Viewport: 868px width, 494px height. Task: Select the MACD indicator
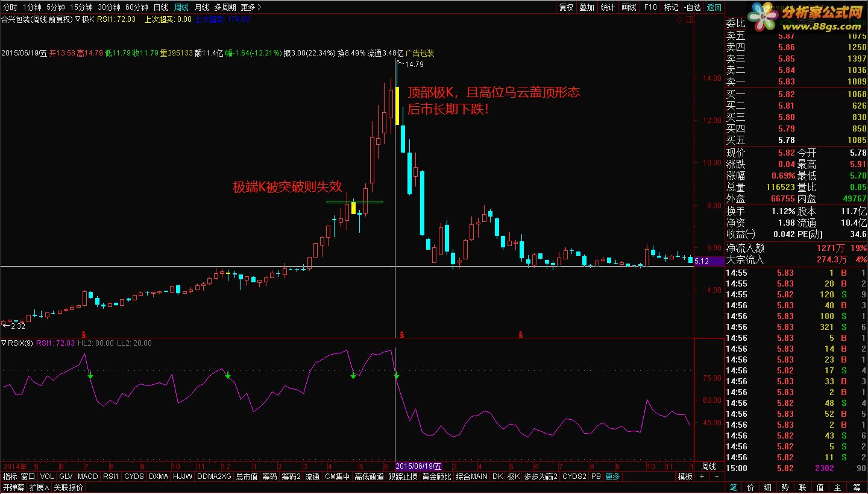88,477
